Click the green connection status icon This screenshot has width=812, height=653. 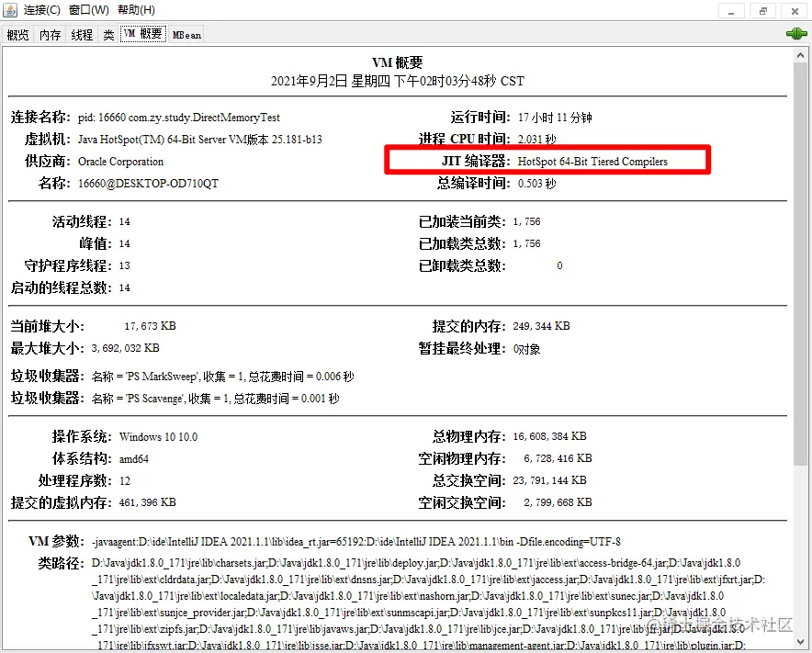pos(796,34)
